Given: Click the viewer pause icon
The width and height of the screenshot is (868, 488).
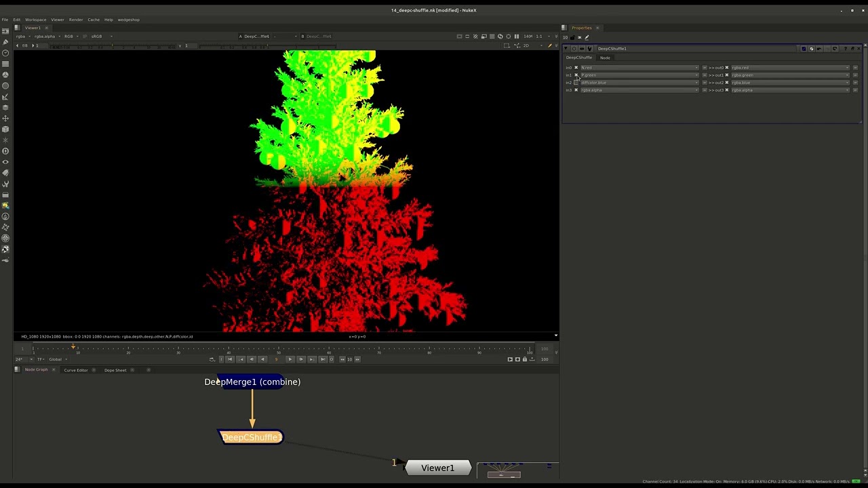Looking at the screenshot, I should [517, 37].
